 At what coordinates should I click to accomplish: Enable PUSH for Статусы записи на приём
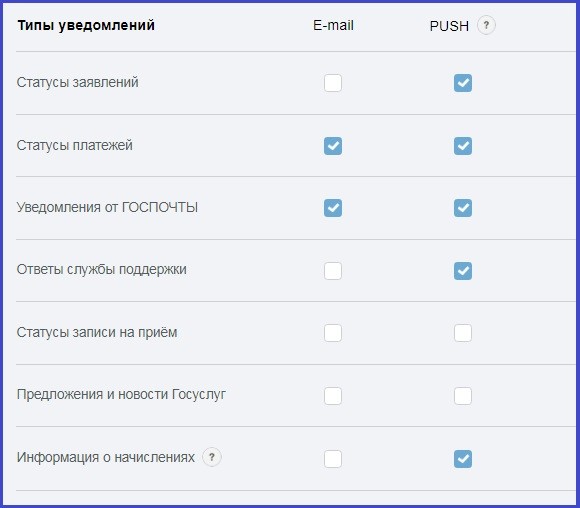pyautogui.click(x=463, y=333)
